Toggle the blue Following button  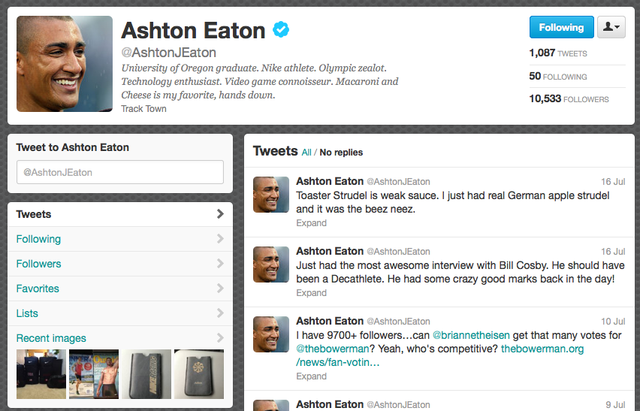point(561,27)
